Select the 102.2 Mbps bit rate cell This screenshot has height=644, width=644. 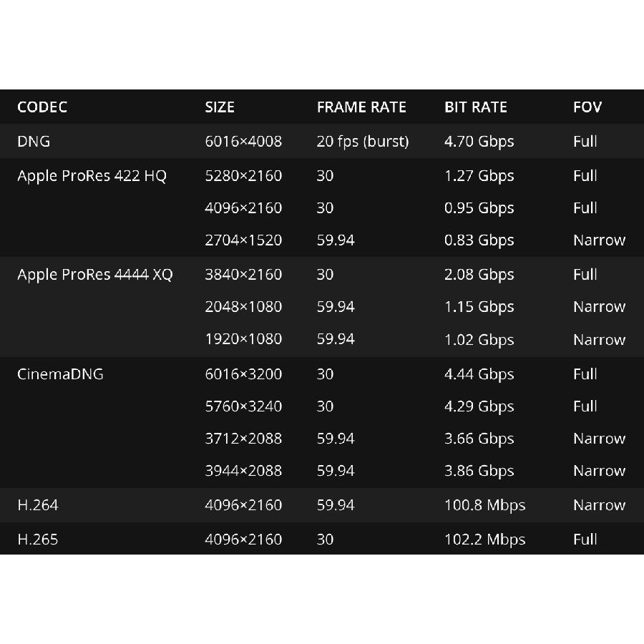click(x=485, y=540)
